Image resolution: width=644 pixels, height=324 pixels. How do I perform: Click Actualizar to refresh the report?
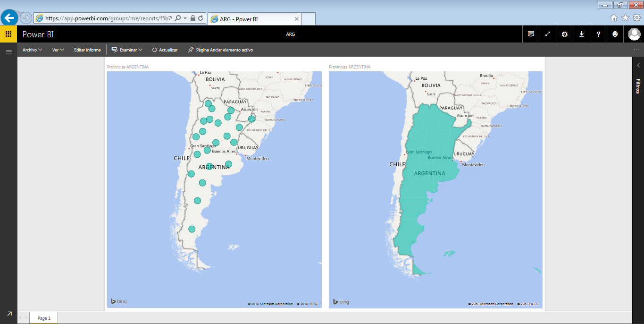(165, 50)
